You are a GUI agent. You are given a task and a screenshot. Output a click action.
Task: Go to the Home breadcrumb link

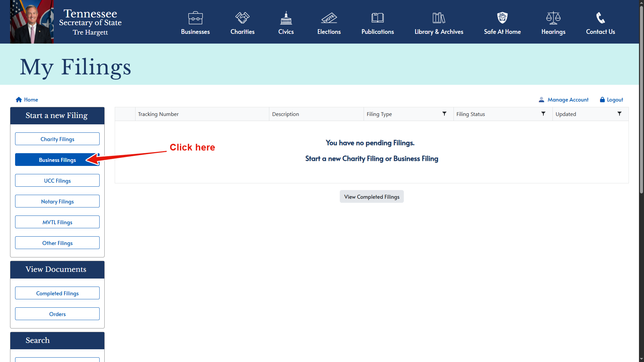[x=27, y=100]
